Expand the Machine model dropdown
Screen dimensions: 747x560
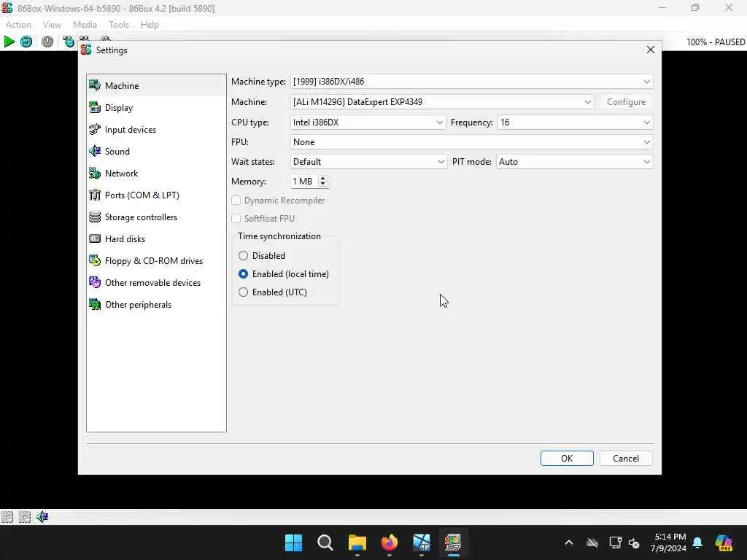(441, 102)
